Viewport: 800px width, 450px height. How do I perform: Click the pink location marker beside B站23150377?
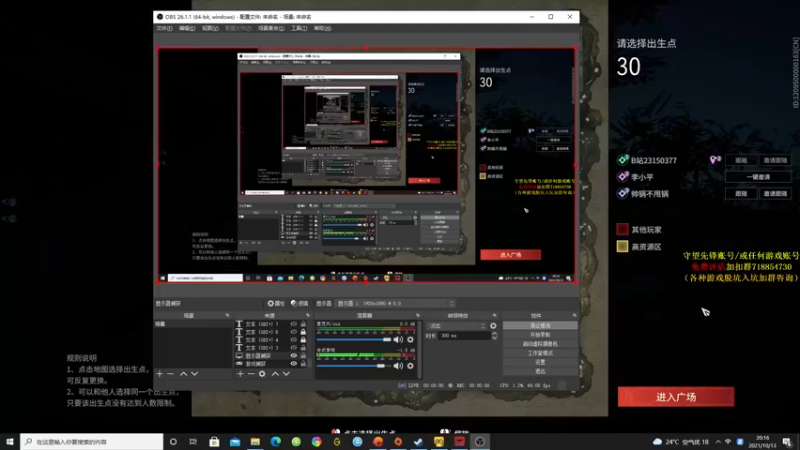click(715, 160)
